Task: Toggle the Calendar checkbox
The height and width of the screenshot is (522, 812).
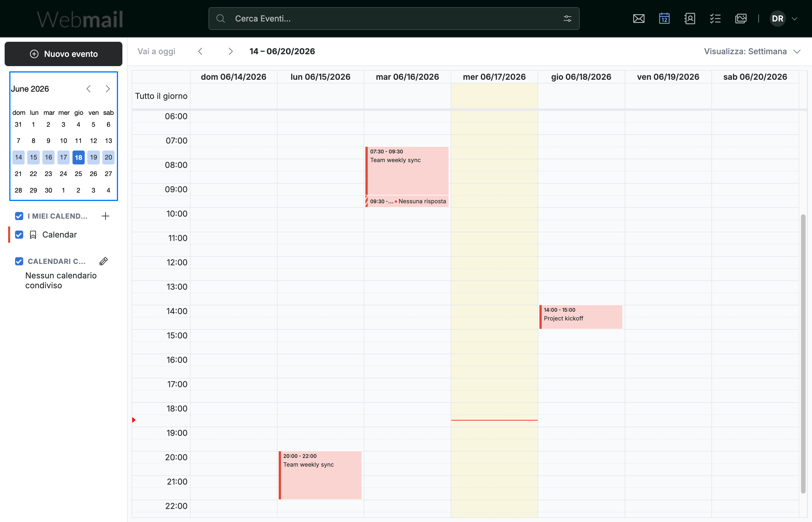Action: point(19,235)
